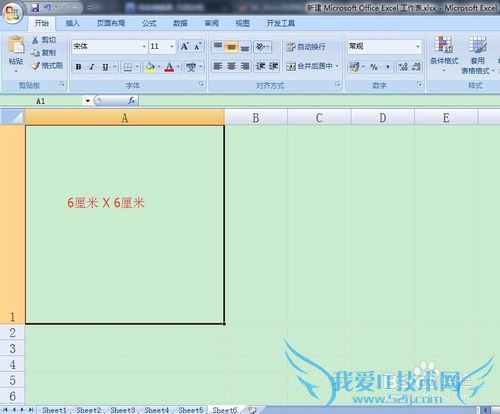
Task: Center text horizontally
Action: 231,66
